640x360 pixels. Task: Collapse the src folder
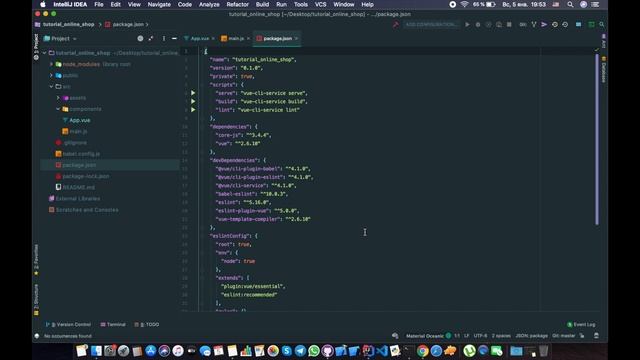(51, 87)
